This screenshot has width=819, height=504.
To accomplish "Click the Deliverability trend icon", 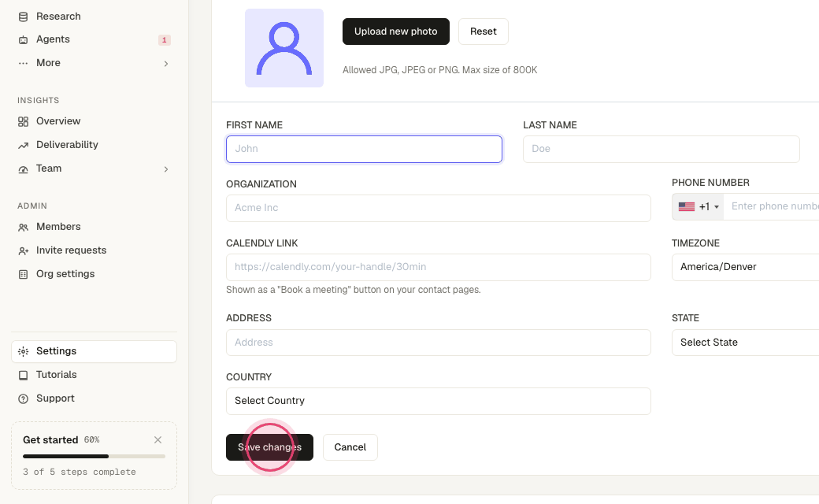I will 23,145.
